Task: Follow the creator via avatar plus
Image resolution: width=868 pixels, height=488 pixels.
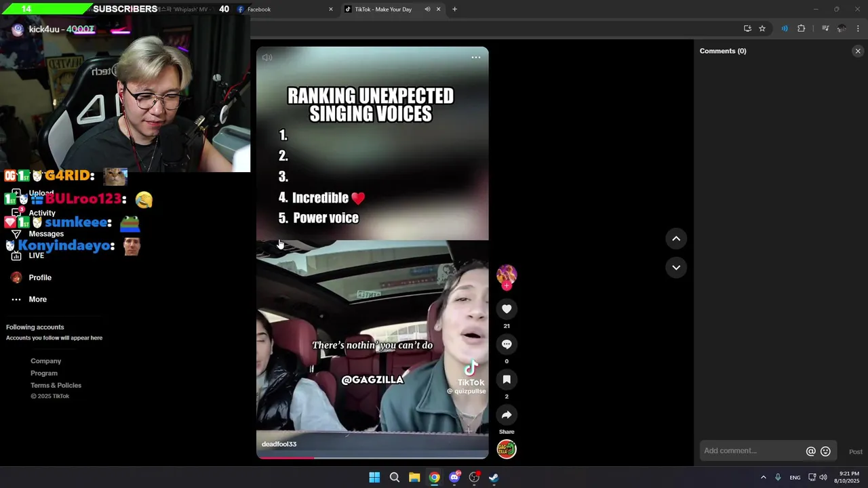Action: point(507,285)
